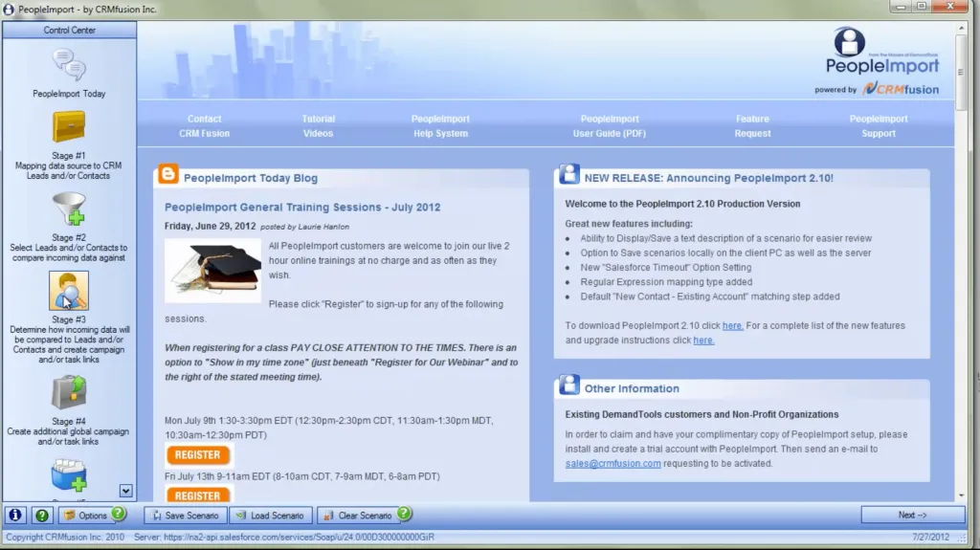Click the window title bar app icon
This screenshot has height=550, width=980.
click(9, 10)
